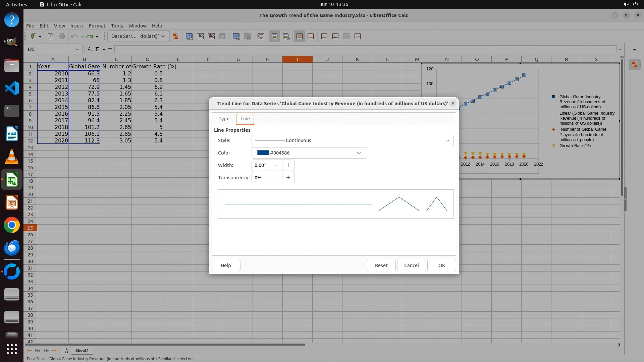Screen dimensions: 644x362
Task: Toggle Horizontal Grids toolbar button
Action: [300, 36]
